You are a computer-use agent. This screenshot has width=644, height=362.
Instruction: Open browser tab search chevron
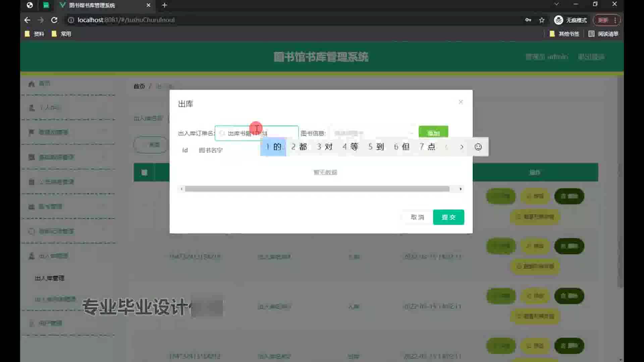(x=556, y=4)
